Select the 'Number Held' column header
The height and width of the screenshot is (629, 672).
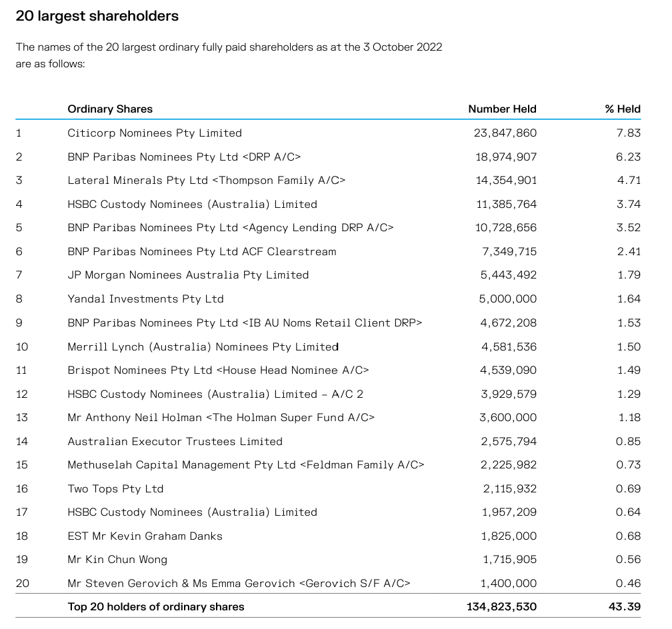coord(502,109)
